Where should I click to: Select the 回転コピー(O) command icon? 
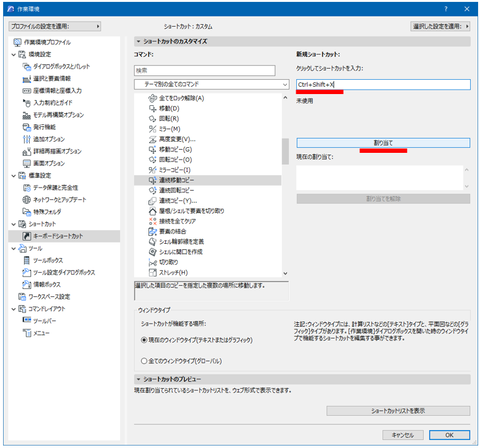pyautogui.click(x=152, y=160)
